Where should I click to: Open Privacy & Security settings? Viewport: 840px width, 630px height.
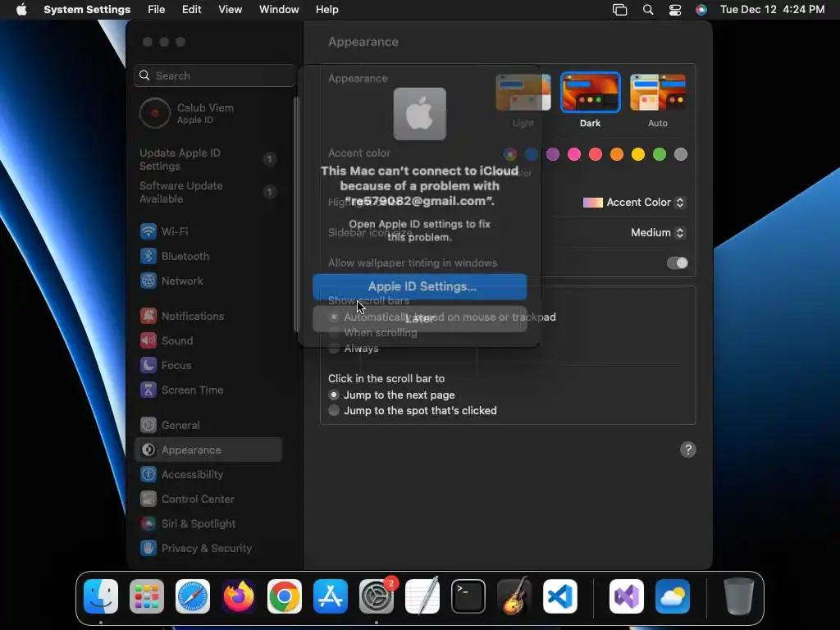coord(208,549)
